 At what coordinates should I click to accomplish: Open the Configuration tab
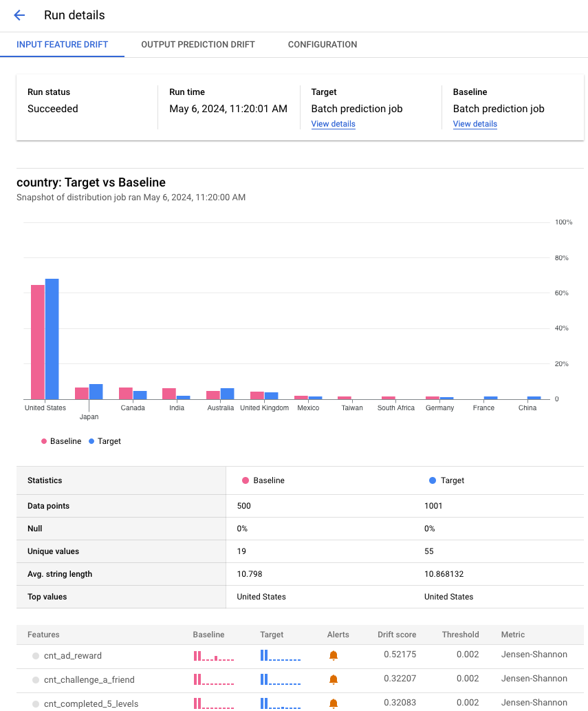[x=322, y=44]
